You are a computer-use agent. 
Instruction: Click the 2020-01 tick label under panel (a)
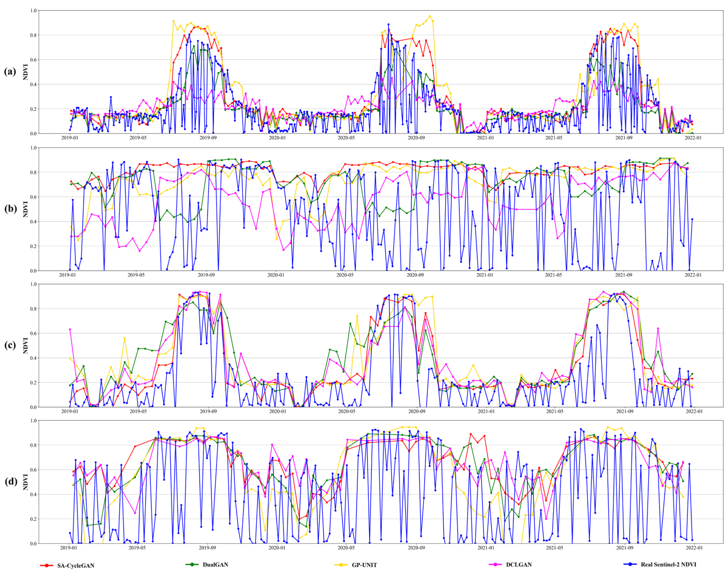[277, 138]
